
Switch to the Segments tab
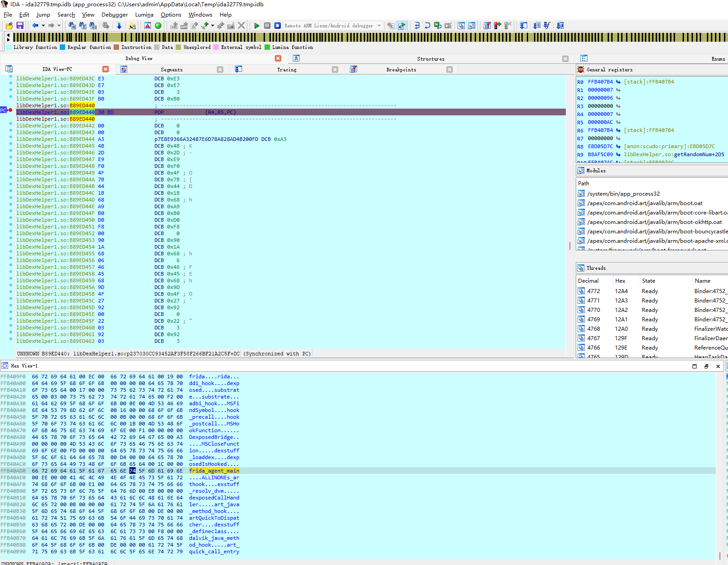point(172,70)
